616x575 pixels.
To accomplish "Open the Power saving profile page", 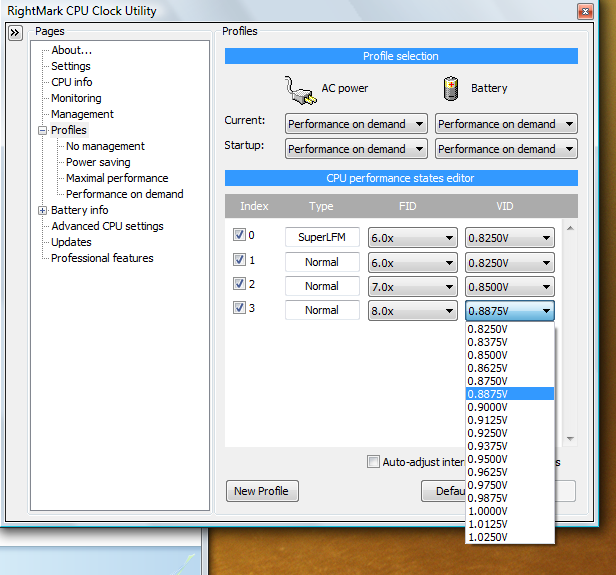I will [x=98, y=162].
